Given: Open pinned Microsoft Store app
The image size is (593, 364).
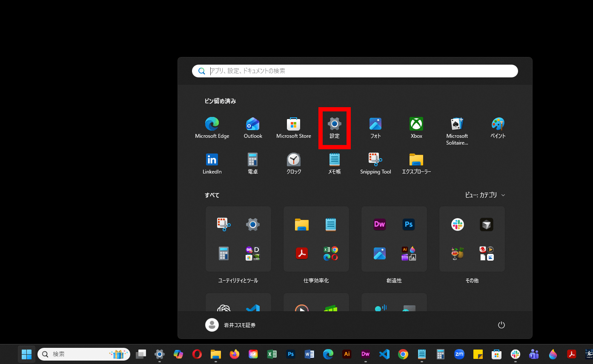Looking at the screenshot, I should pyautogui.click(x=294, y=128).
